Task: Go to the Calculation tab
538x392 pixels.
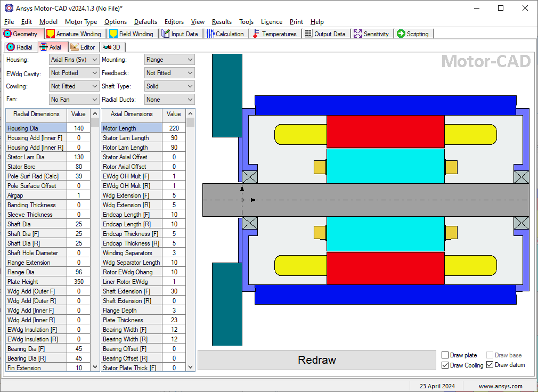Action: pos(225,34)
